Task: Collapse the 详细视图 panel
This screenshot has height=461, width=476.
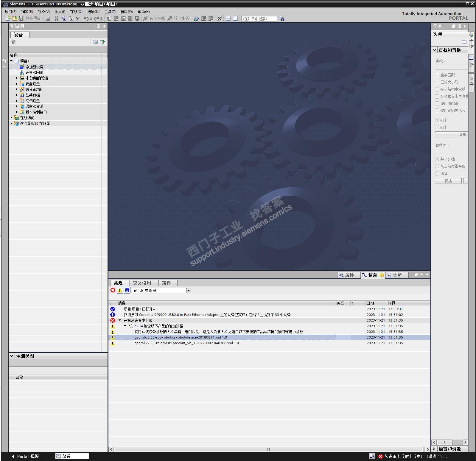Action: tap(12, 356)
